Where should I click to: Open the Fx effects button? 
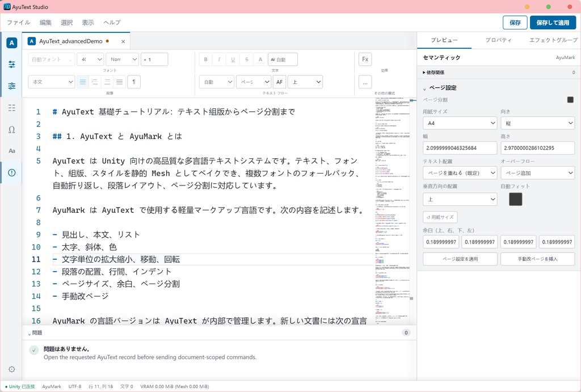click(x=365, y=59)
